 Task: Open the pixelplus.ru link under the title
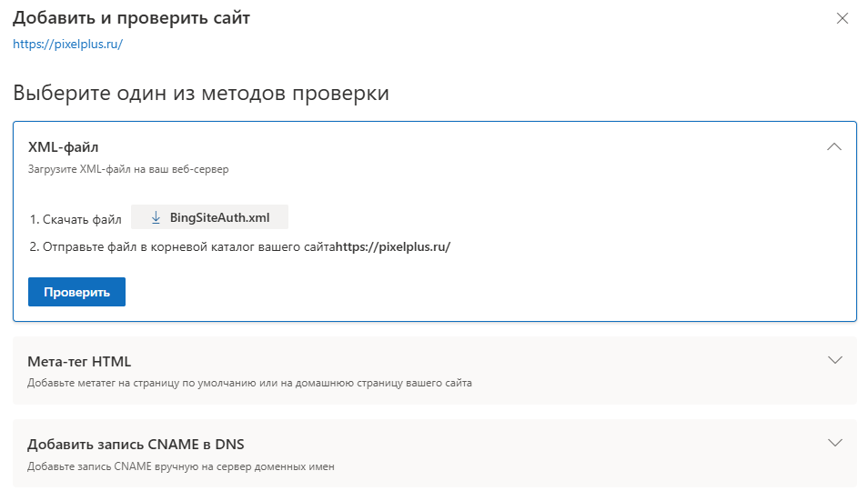click(x=67, y=44)
